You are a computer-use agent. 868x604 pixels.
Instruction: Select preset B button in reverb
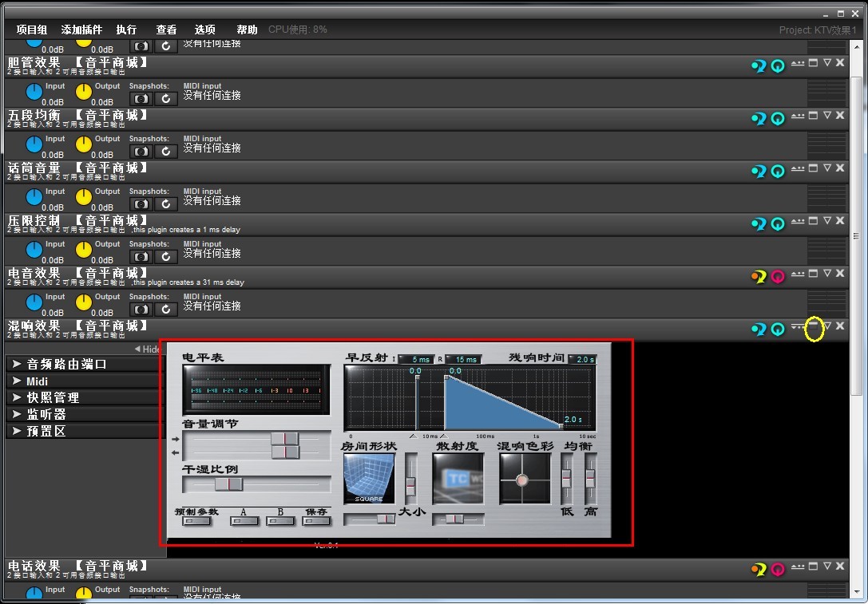280,521
